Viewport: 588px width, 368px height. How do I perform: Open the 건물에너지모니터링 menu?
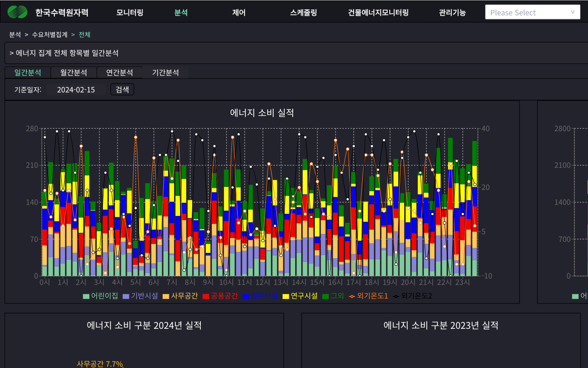coord(378,12)
